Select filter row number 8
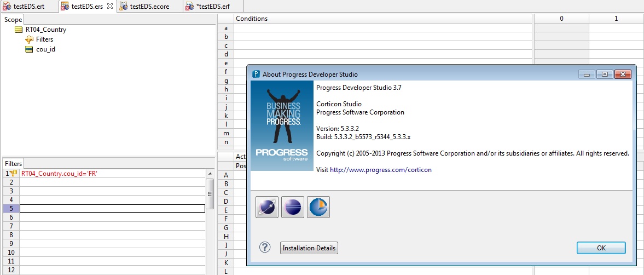The image size is (644, 275). point(11,234)
